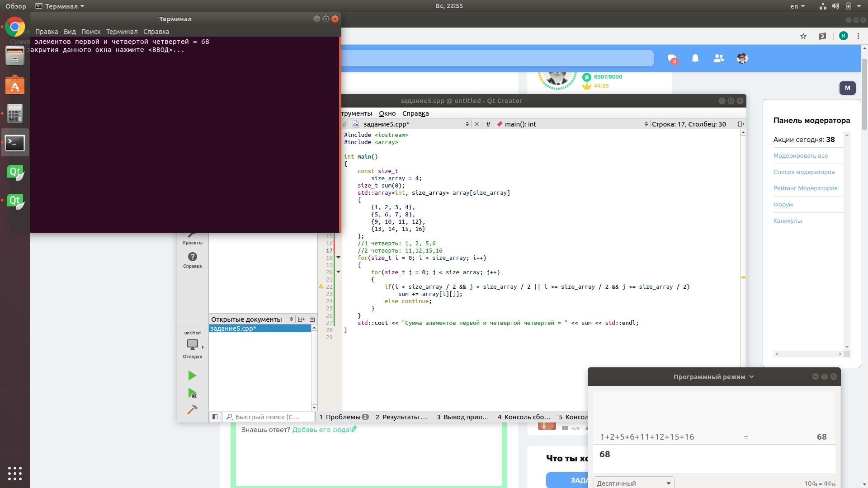Toggle the Qt Creator left sidebar visibility
This screenshot has width=868, height=488.
click(215, 417)
